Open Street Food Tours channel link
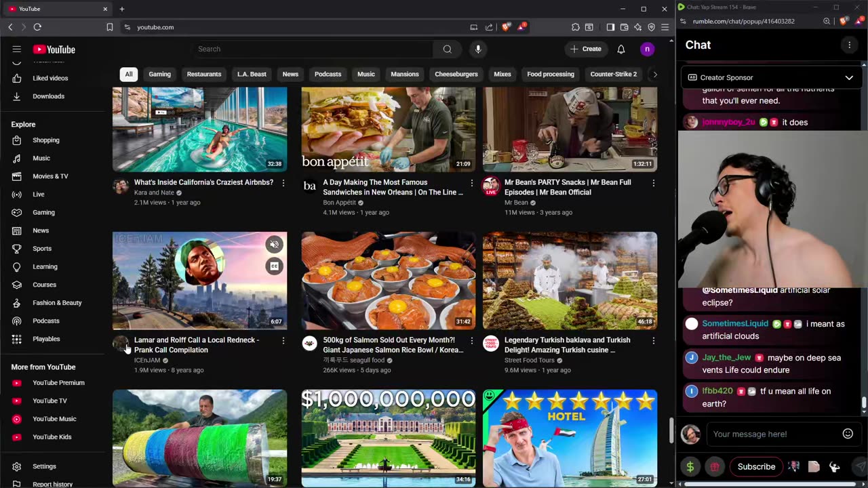 (x=529, y=361)
